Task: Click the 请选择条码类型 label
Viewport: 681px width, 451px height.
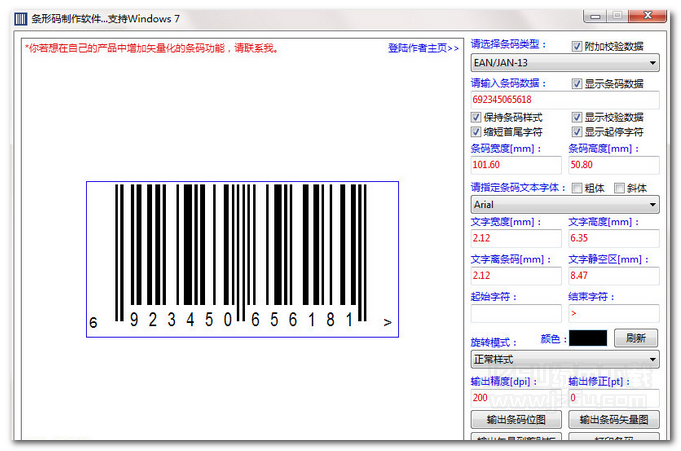Action: 508,44
